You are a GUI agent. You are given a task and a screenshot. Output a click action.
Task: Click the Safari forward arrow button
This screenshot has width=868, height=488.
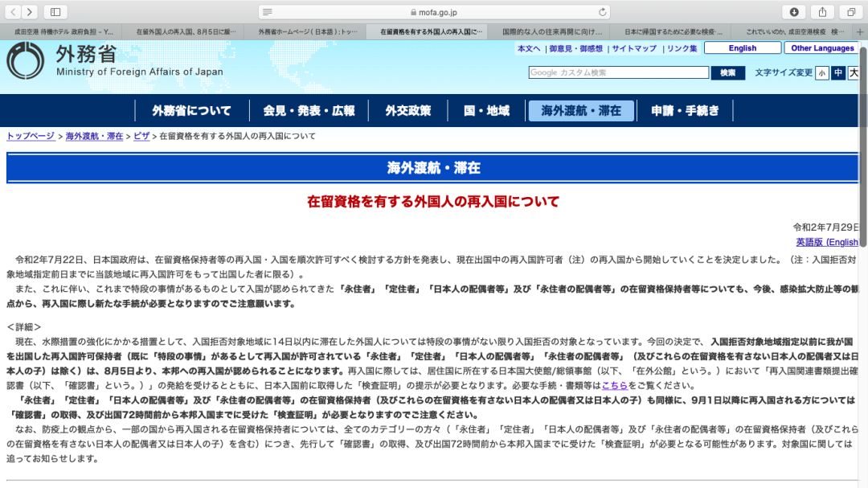tap(30, 12)
